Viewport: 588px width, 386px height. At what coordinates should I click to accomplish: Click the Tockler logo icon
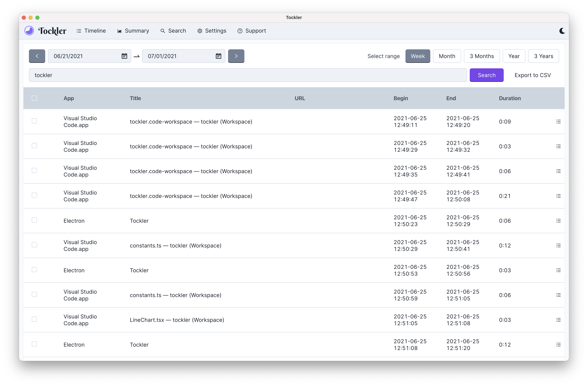pyautogui.click(x=29, y=31)
